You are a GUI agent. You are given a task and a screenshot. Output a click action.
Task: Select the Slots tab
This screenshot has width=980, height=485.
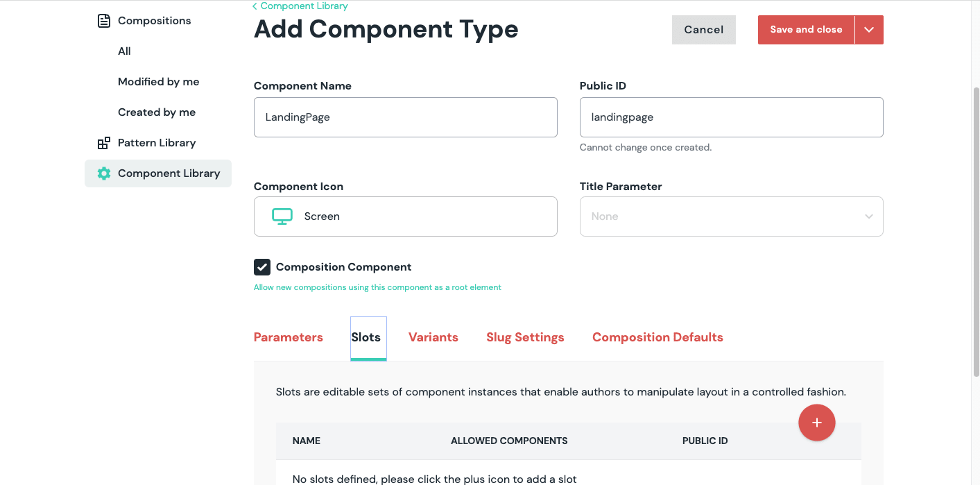pos(368,338)
